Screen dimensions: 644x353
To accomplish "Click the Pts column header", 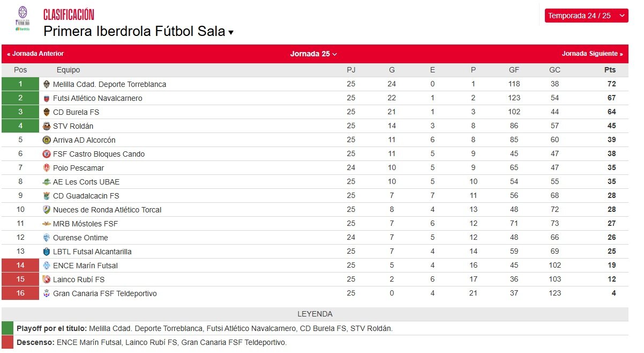I will pyautogui.click(x=610, y=70).
